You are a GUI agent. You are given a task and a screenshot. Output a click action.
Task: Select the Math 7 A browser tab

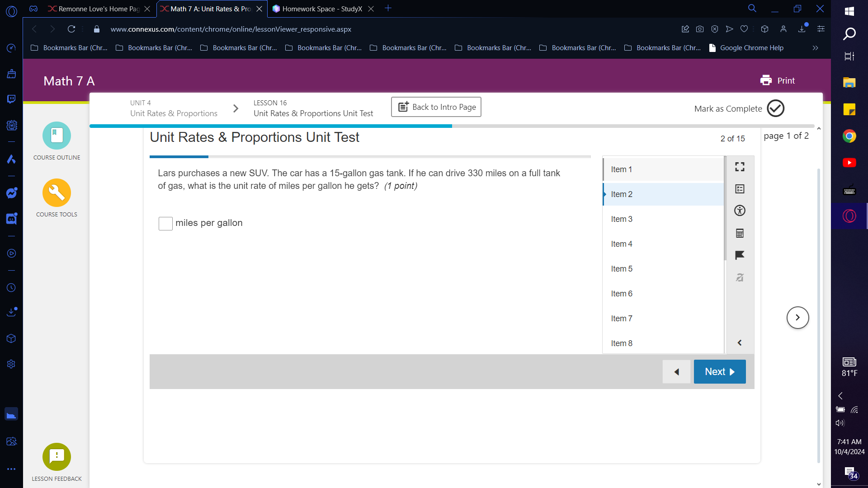point(211,9)
